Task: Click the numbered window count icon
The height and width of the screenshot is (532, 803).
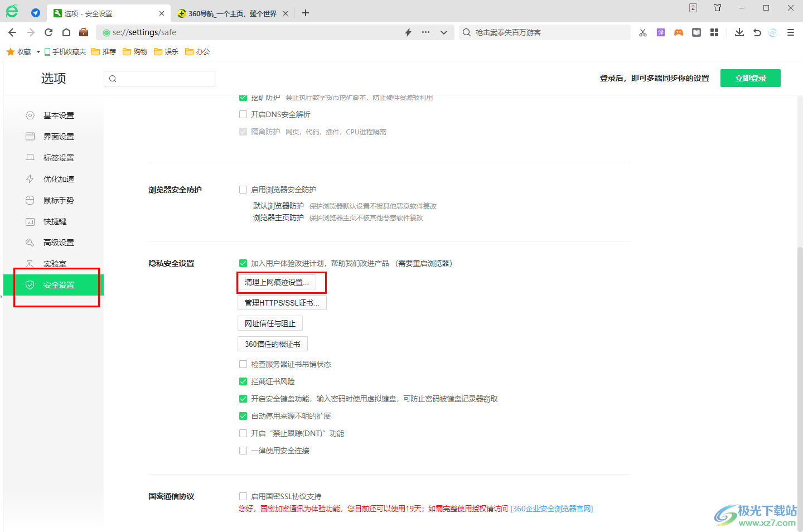Action: pyautogui.click(x=693, y=8)
